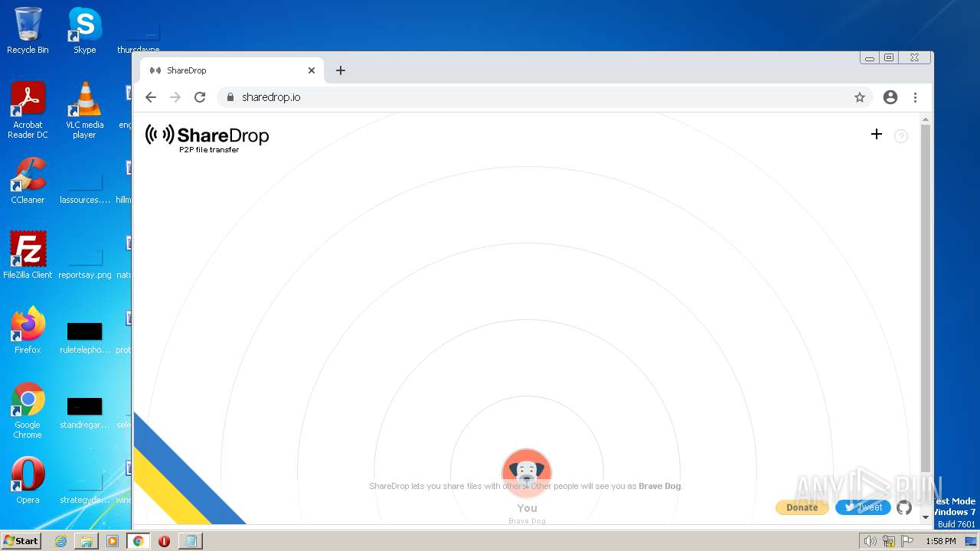Switch to Chrome in the taskbar
The width and height of the screenshot is (980, 551).
pos(139,541)
